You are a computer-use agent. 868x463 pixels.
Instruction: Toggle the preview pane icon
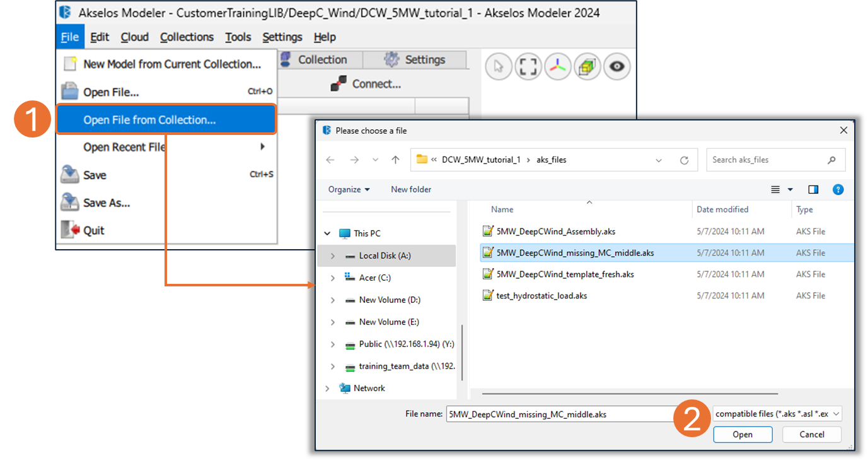[x=813, y=189]
